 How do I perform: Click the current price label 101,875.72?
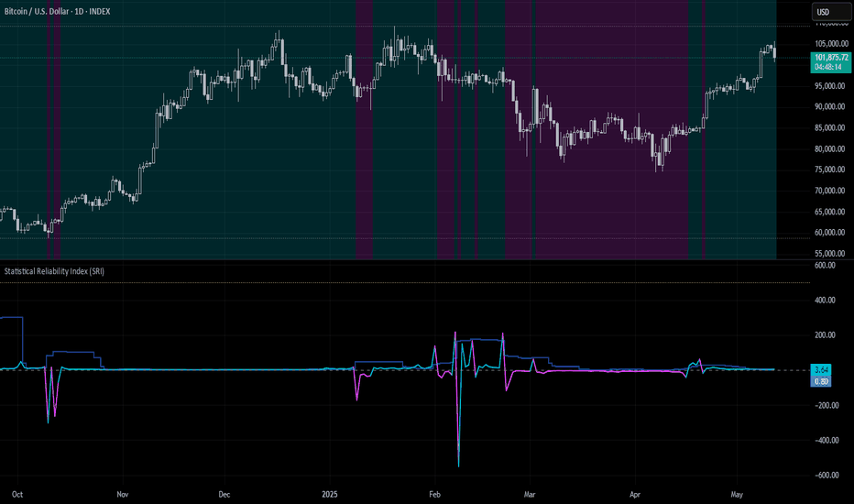(x=831, y=57)
